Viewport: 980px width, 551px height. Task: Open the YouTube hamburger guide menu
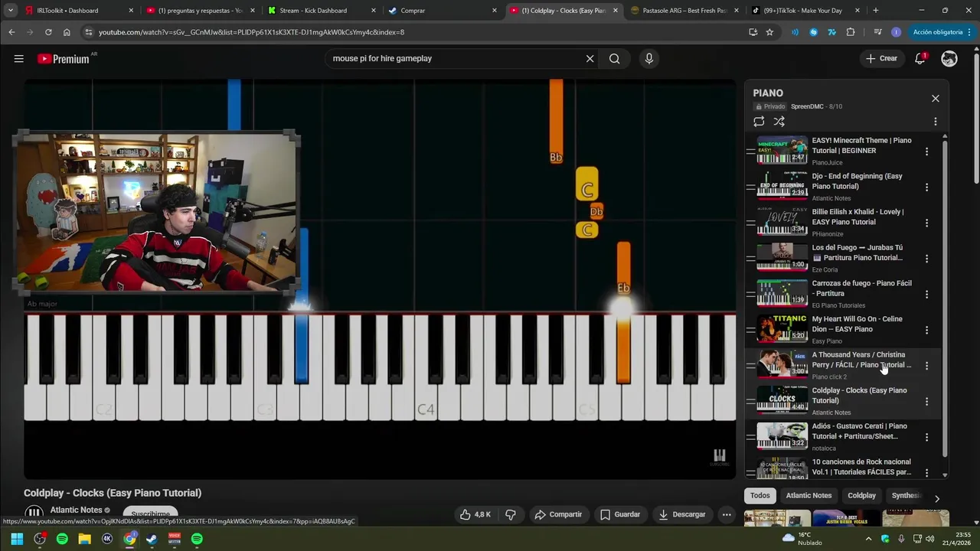pos(18,59)
